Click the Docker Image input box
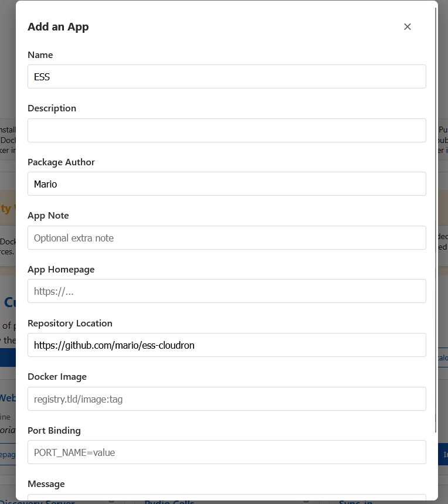Screen dimensions: 448x504 [x=226, y=399]
